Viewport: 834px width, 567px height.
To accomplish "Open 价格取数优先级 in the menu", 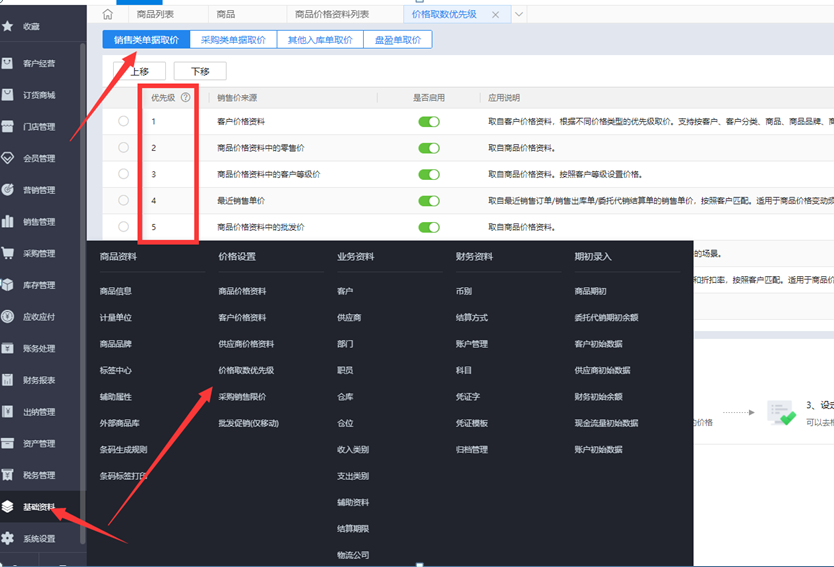I will 246,370.
